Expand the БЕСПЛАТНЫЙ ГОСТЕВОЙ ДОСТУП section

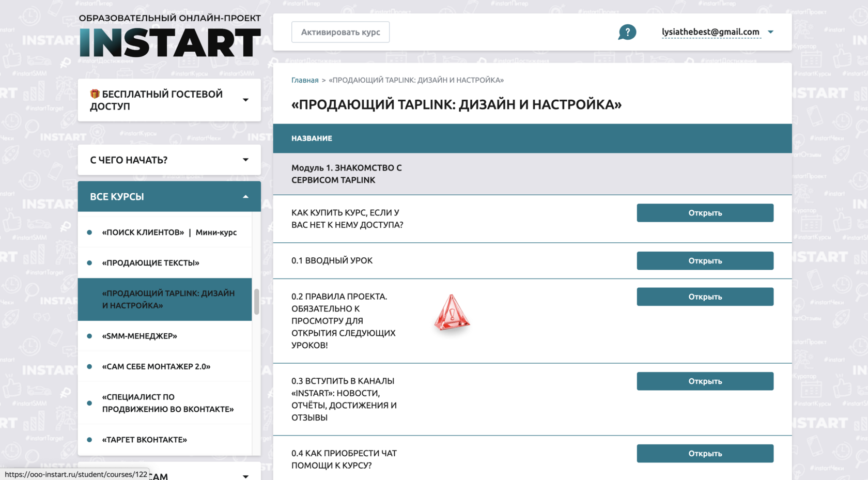point(169,100)
